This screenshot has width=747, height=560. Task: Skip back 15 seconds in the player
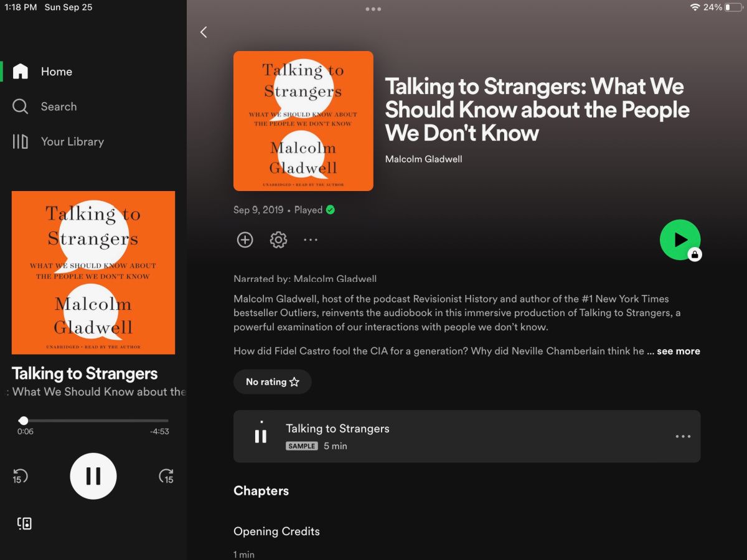(x=21, y=476)
